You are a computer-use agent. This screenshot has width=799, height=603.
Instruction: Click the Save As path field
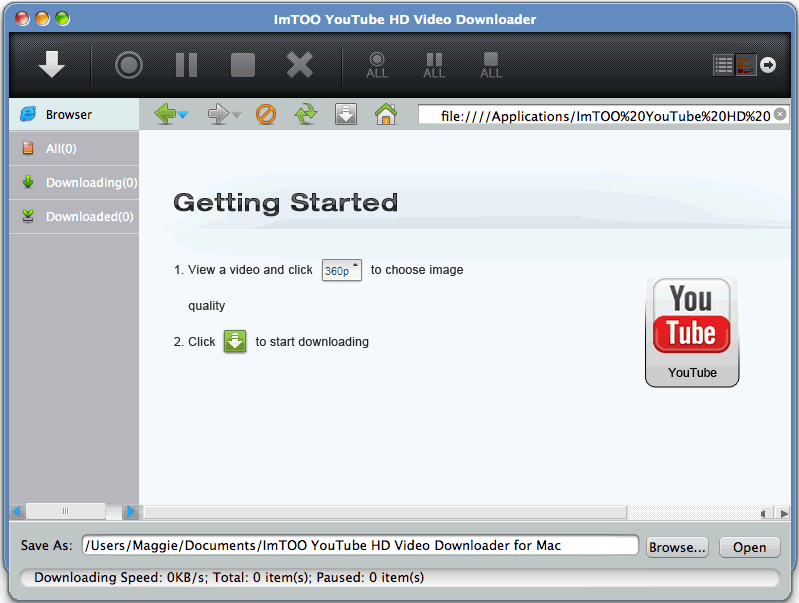pyautogui.click(x=360, y=545)
